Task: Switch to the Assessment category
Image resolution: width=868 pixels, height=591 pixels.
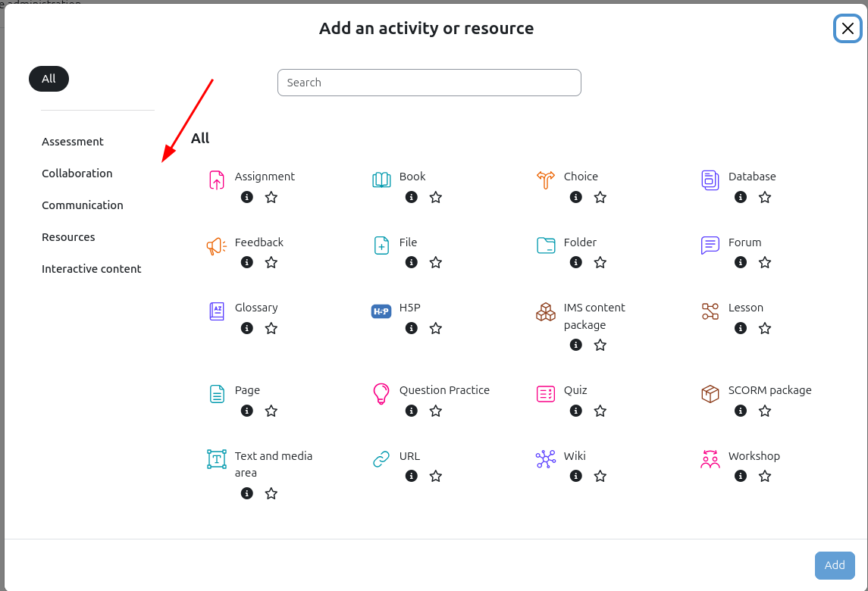Action: coord(73,142)
